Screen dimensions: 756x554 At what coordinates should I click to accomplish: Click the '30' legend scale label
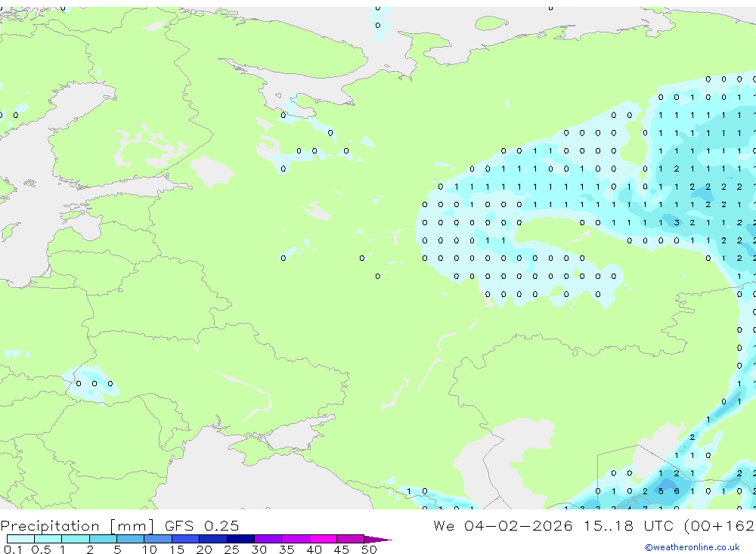[259, 549]
